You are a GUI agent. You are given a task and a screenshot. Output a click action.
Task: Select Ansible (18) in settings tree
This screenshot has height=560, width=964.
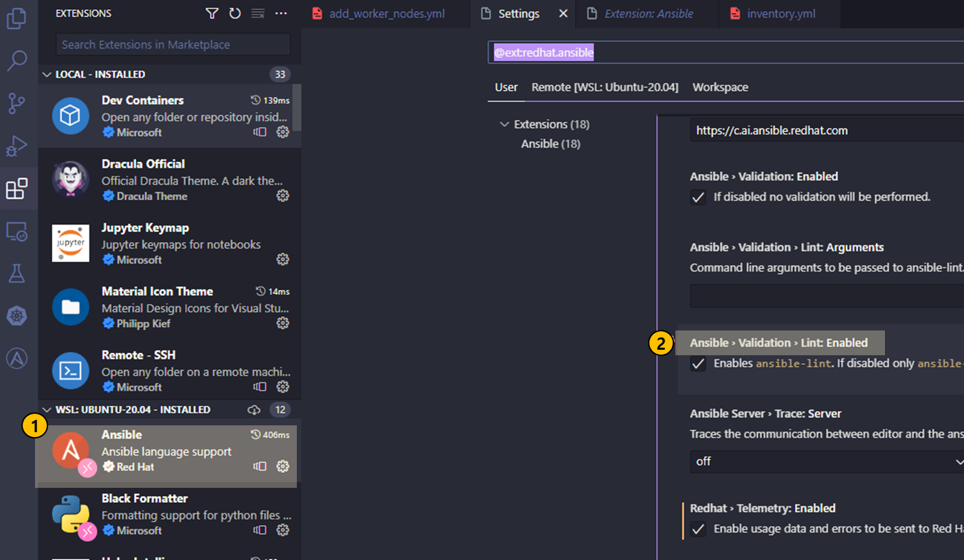coord(550,144)
